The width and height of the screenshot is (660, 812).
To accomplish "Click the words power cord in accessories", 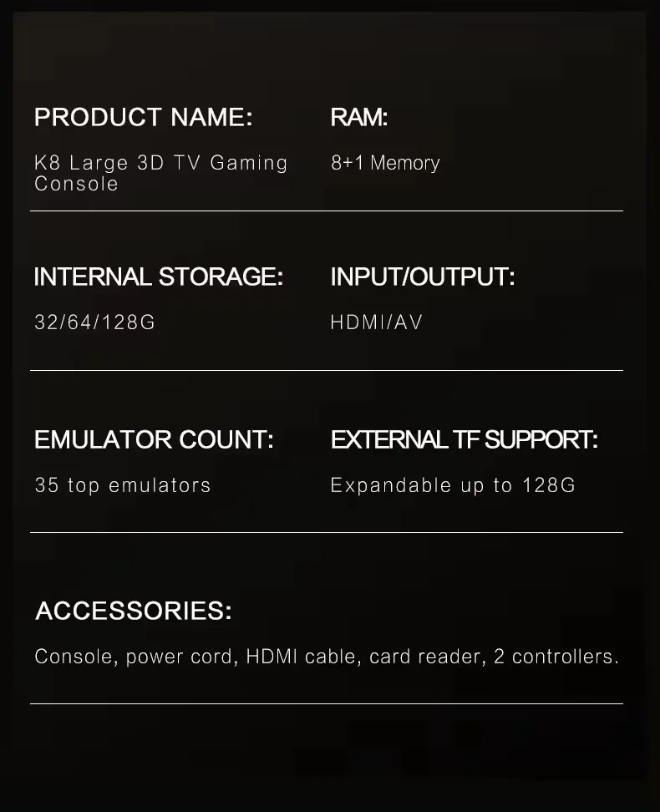I will [179, 657].
